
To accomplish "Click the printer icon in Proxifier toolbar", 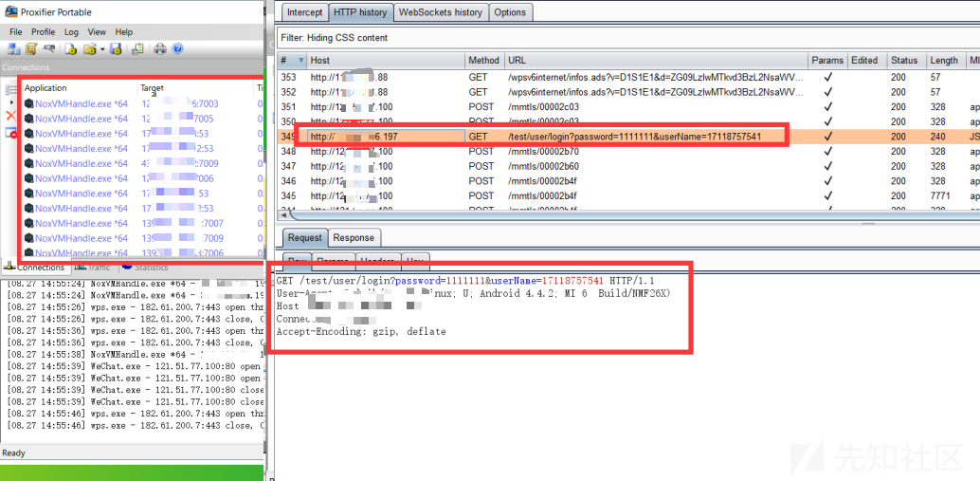I will click(x=160, y=49).
